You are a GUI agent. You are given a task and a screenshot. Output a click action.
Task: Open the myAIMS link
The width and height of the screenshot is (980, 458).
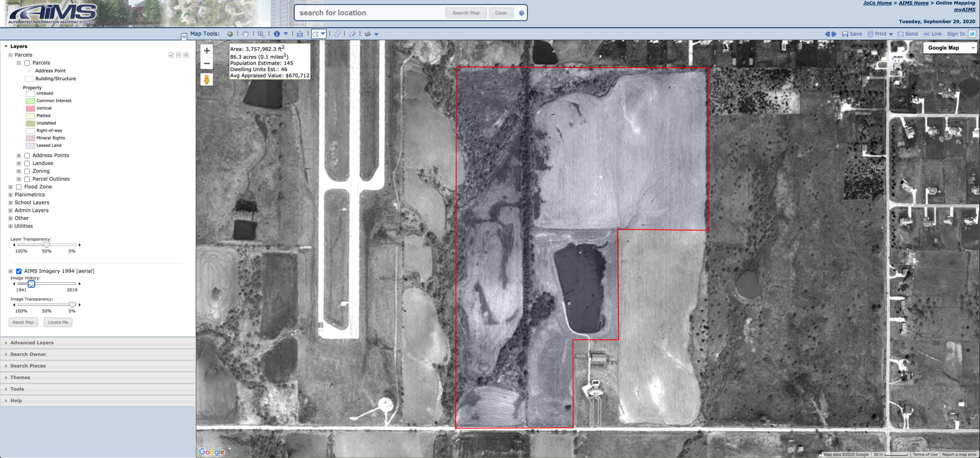pos(964,10)
